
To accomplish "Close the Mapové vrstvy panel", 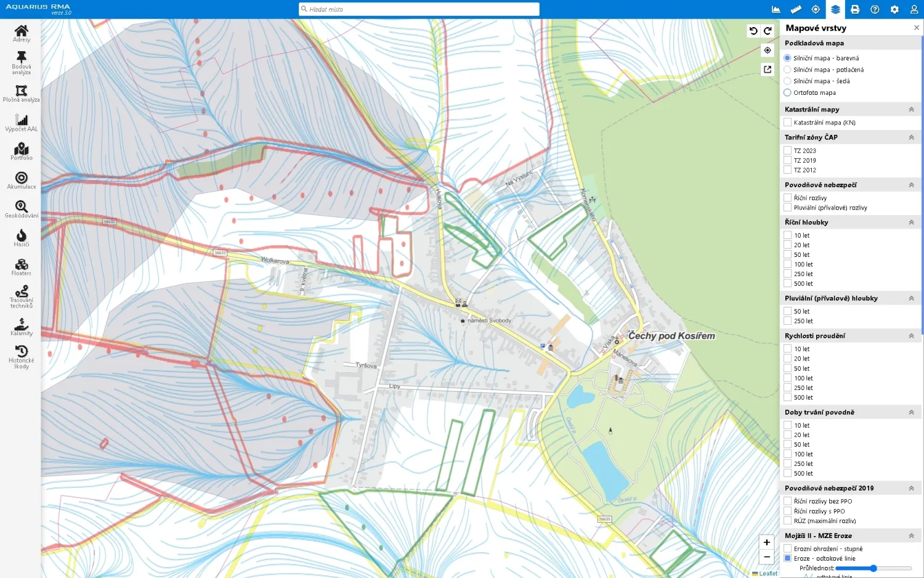I will [917, 27].
